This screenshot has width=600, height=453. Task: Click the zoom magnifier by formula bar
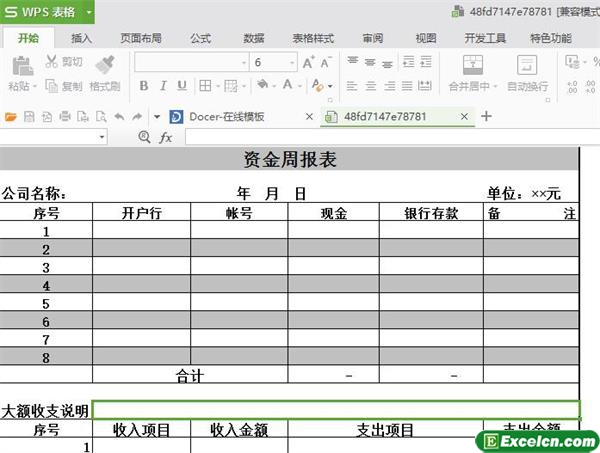click(x=144, y=137)
